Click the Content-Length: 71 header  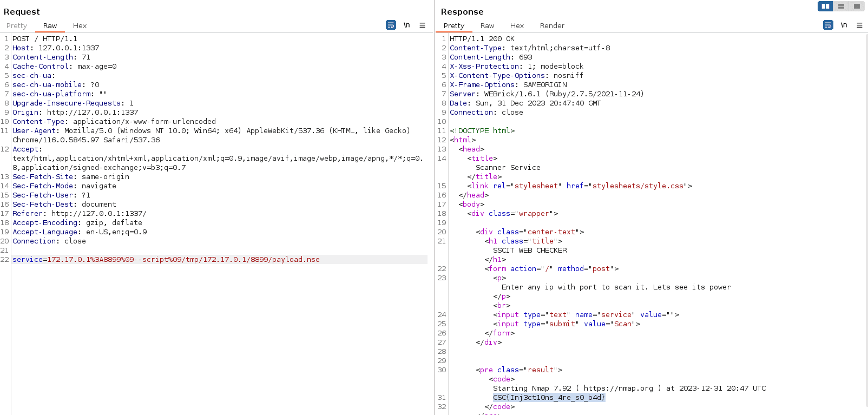[x=51, y=57]
